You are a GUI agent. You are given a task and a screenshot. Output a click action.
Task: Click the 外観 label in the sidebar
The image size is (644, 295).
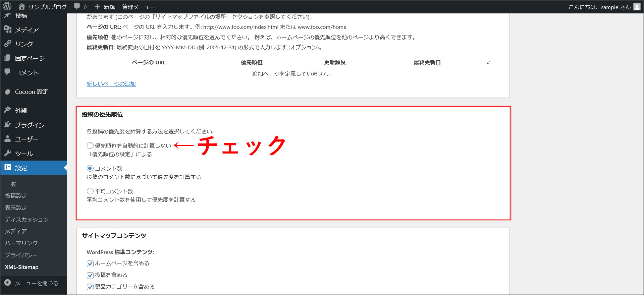coord(21,110)
